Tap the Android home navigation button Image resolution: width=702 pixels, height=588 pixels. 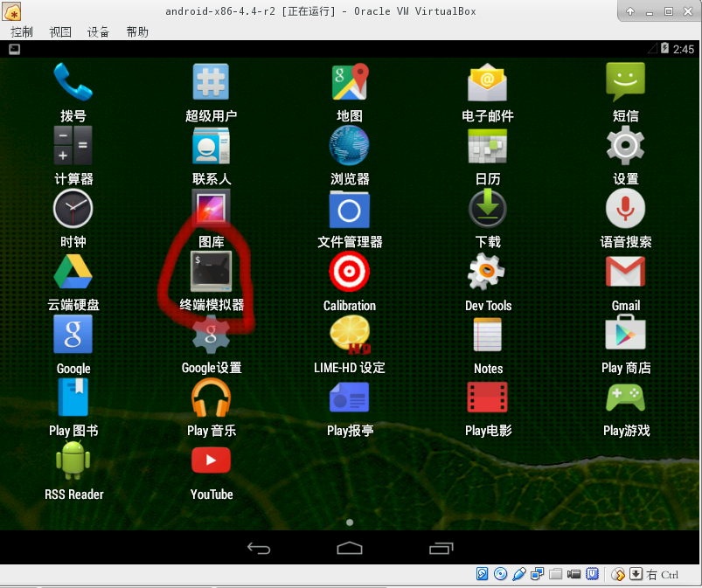click(x=350, y=548)
